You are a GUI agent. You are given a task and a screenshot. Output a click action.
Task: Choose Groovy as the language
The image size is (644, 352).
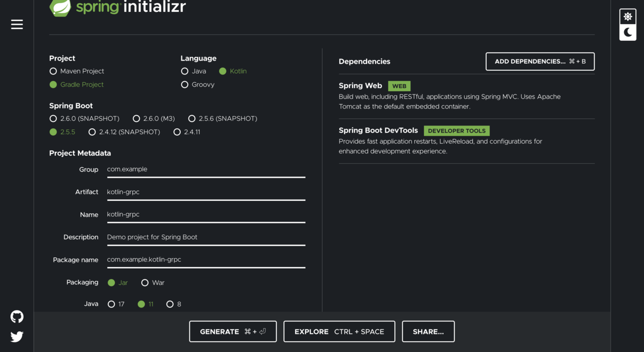point(197,84)
